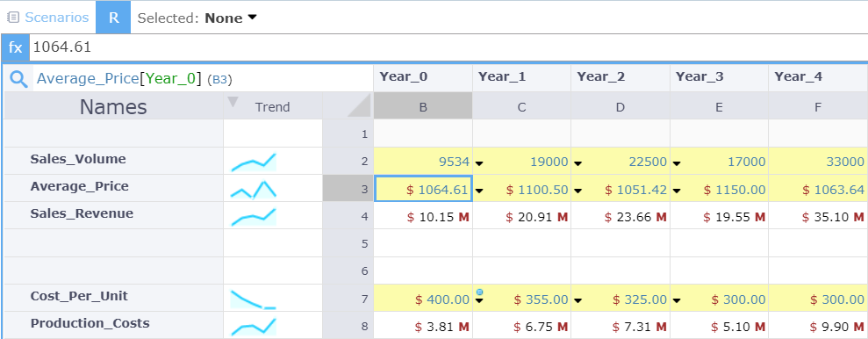Select the cell showing $ 1064.61
This screenshot has width=868, height=339.
coord(423,189)
